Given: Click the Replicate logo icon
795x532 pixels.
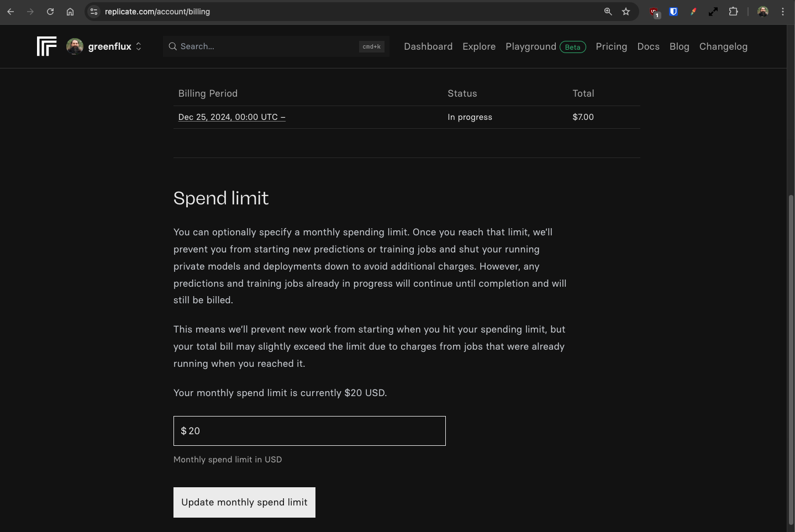Looking at the screenshot, I should [46, 46].
